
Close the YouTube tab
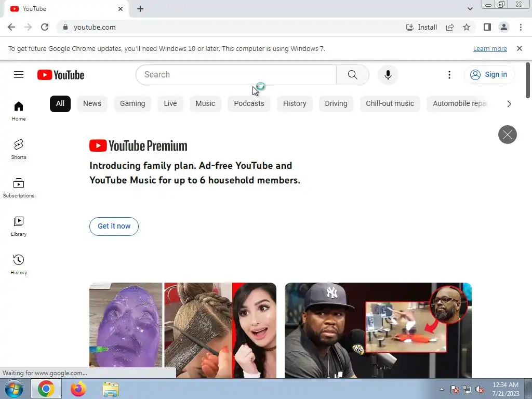[x=121, y=9]
